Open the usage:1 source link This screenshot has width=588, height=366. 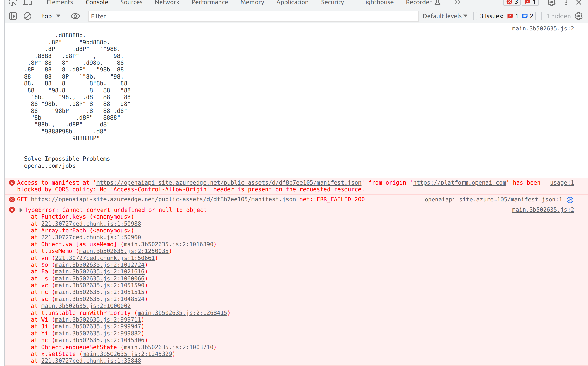(x=562, y=183)
